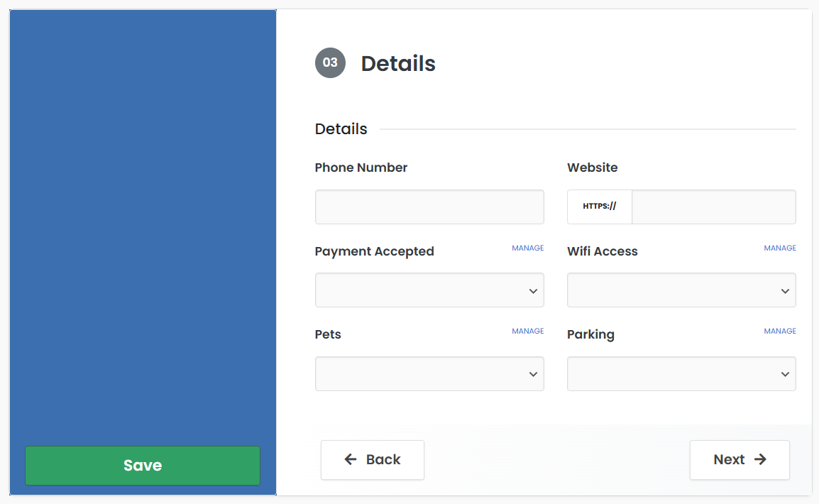This screenshot has width=819, height=504.
Task: Click the step 03 circle badge
Action: click(x=330, y=63)
